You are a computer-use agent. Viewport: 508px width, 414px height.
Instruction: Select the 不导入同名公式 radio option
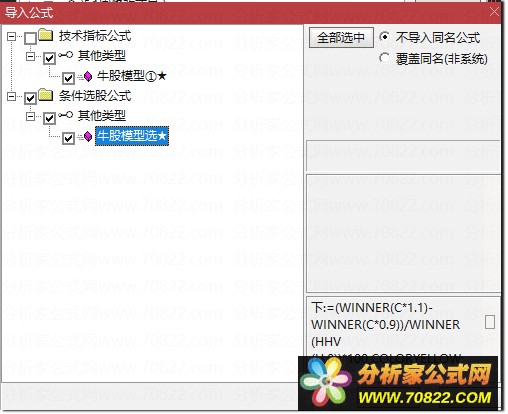click(384, 37)
